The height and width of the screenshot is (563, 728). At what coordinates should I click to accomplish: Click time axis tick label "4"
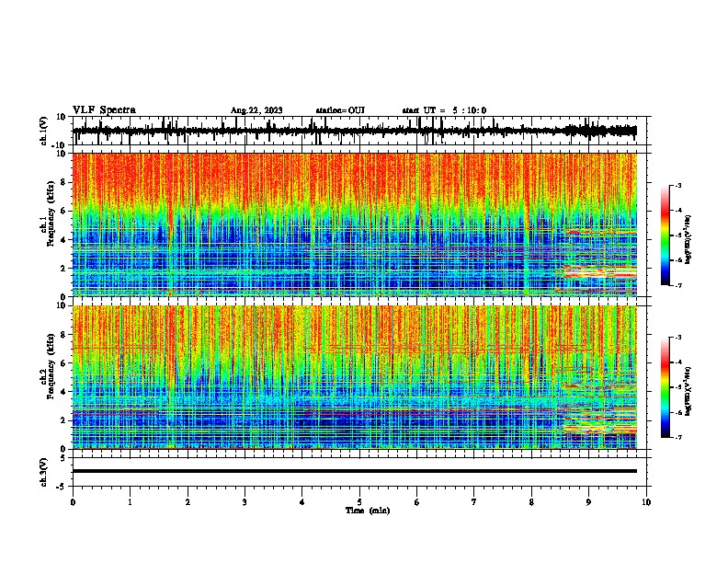tap(302, 502)
